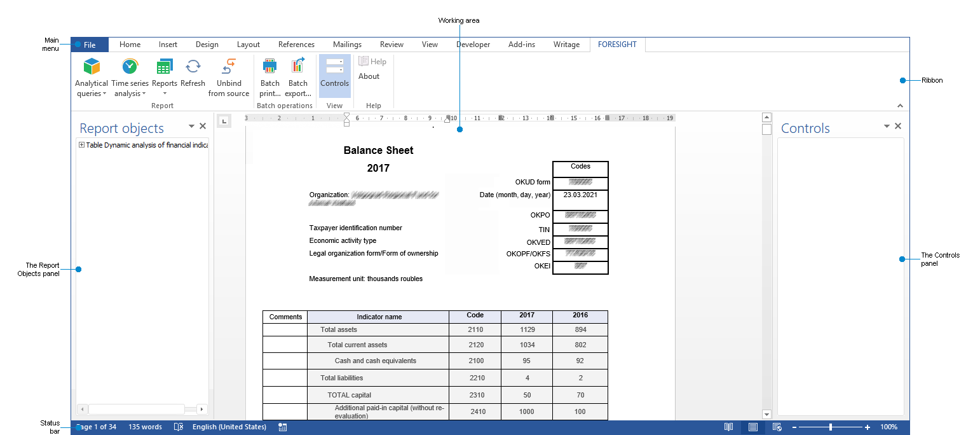980x435 pixels.
Task: Run Batch export operation
Action: [297, 75]
